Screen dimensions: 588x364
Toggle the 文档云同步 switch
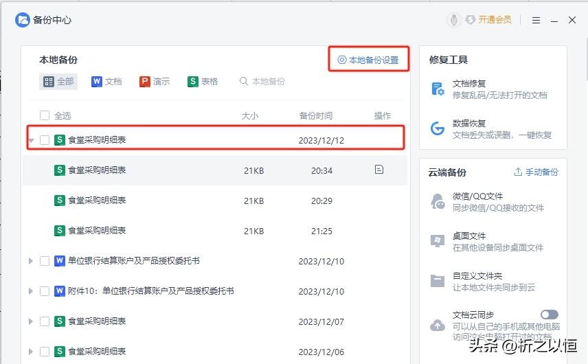(x=550, y=315)
